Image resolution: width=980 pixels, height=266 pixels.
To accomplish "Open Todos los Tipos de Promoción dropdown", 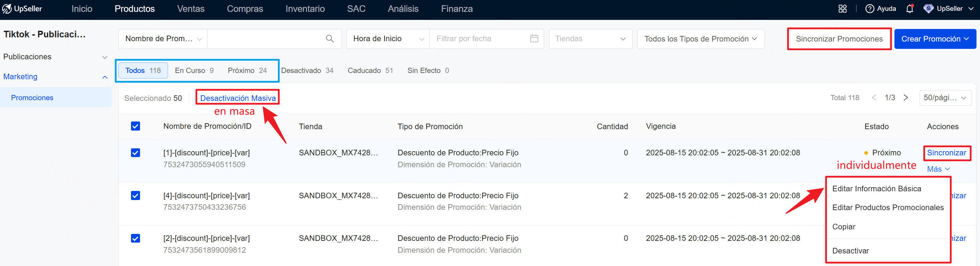I will point(700,39).
